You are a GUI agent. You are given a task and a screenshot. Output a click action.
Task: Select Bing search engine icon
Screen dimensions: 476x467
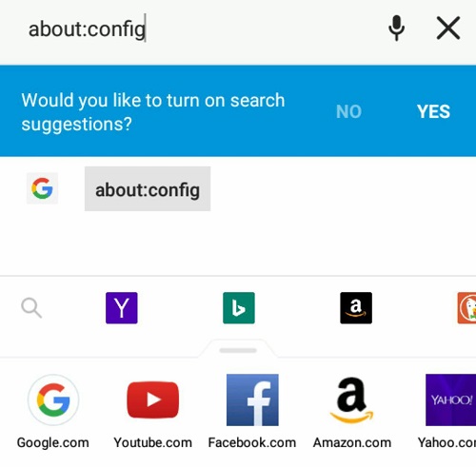coord(239,307)
